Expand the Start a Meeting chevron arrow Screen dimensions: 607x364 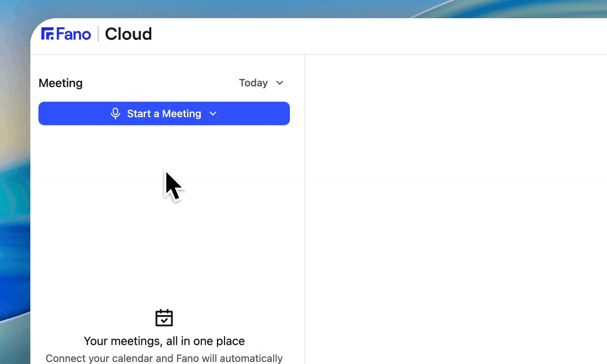coord(213,114)
